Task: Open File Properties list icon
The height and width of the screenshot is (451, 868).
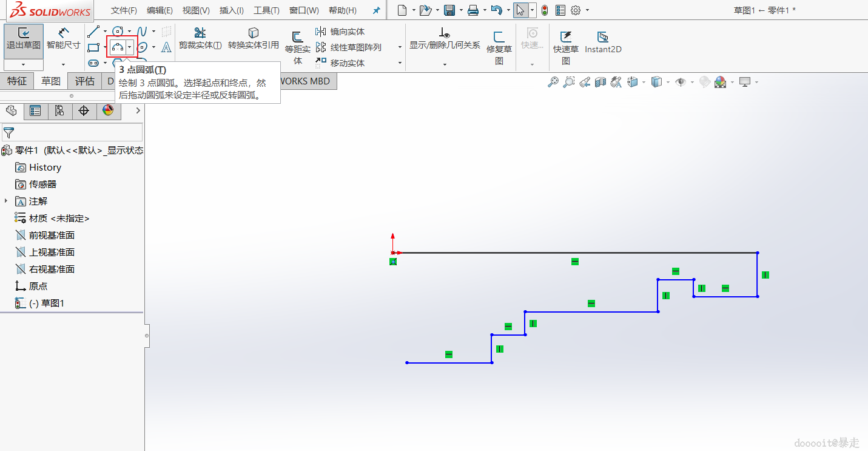Action: (560, 10)
